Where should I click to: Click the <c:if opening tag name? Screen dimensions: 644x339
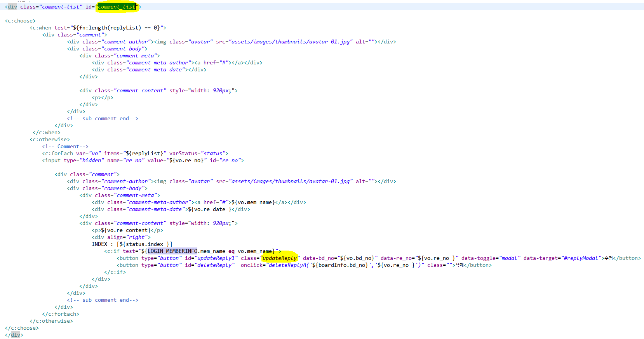[112, 251]
